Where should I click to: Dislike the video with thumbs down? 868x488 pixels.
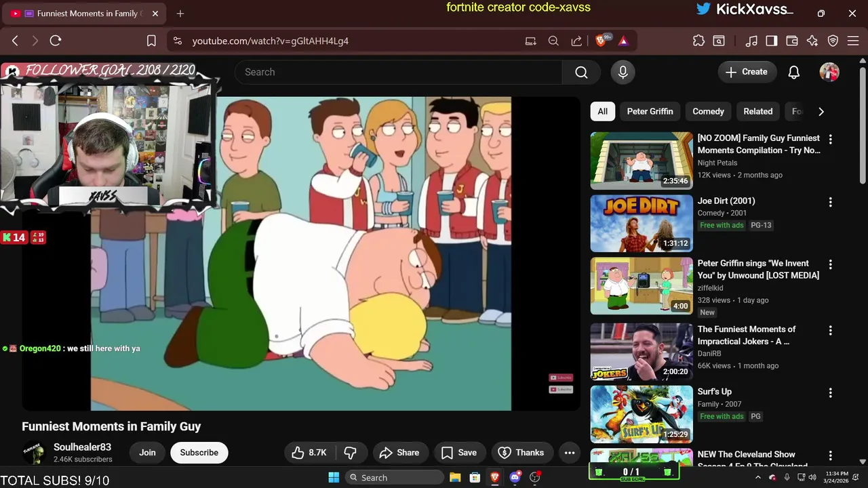coord(351,453)
